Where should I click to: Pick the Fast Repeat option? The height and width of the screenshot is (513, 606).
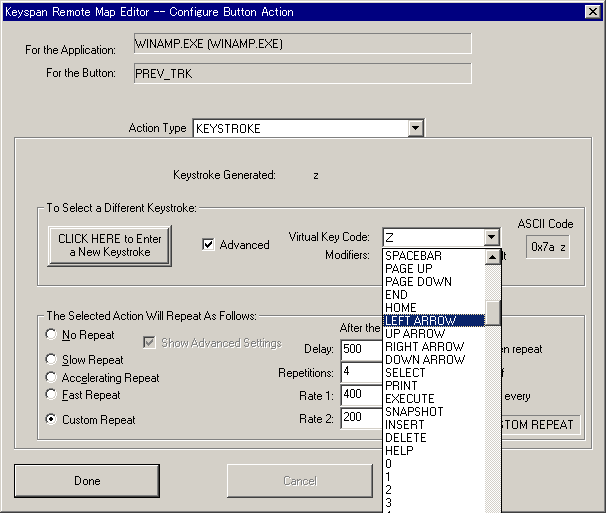pos(52,395)
